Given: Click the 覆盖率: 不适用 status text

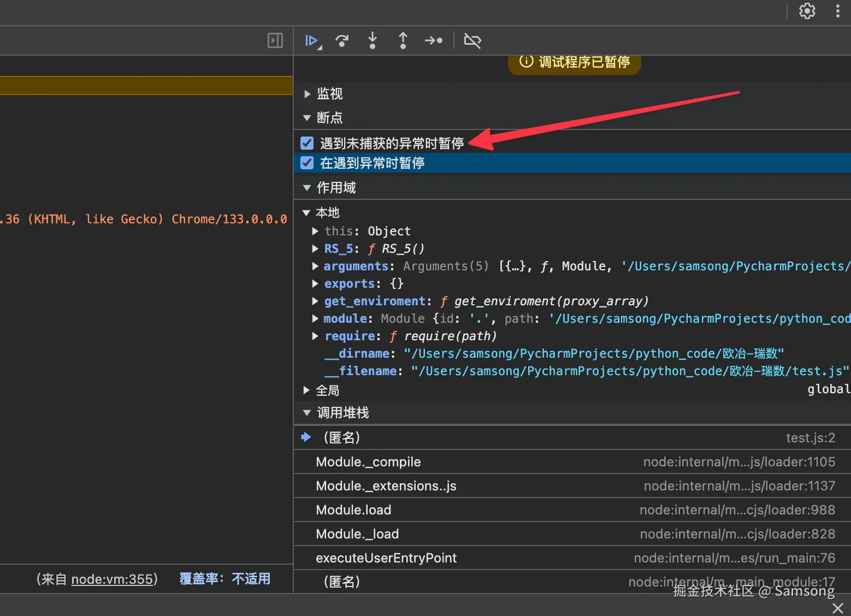Looking at the screenshot, I should (x=224, y=579).
